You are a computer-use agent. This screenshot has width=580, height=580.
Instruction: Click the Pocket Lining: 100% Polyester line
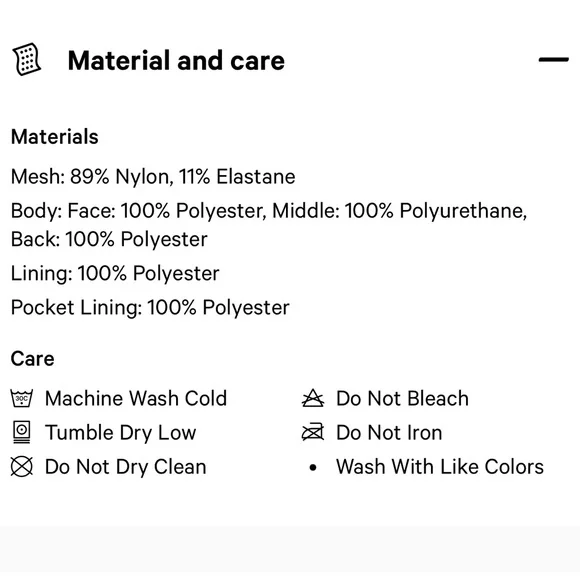pyautogui.click(x=150, y=308)
